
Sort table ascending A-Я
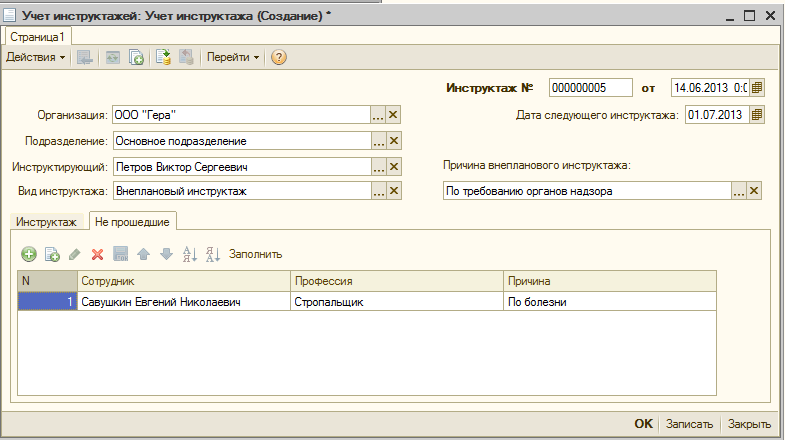(190, 254)
